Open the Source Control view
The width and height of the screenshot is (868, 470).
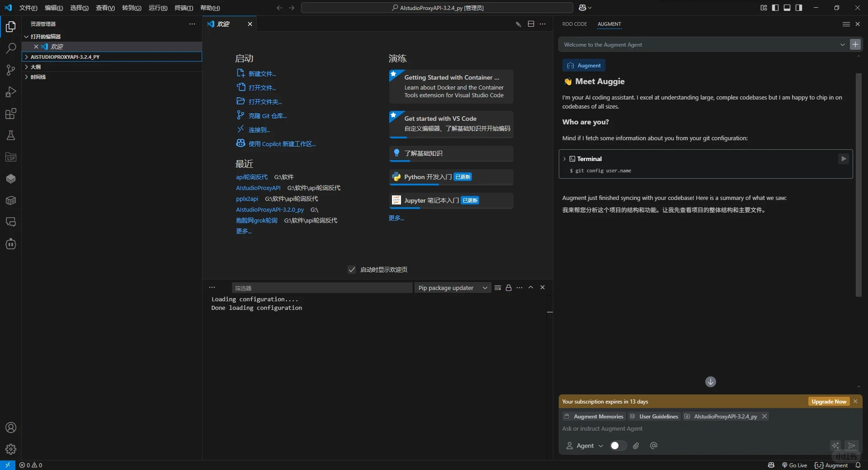[x=11, y=70]
